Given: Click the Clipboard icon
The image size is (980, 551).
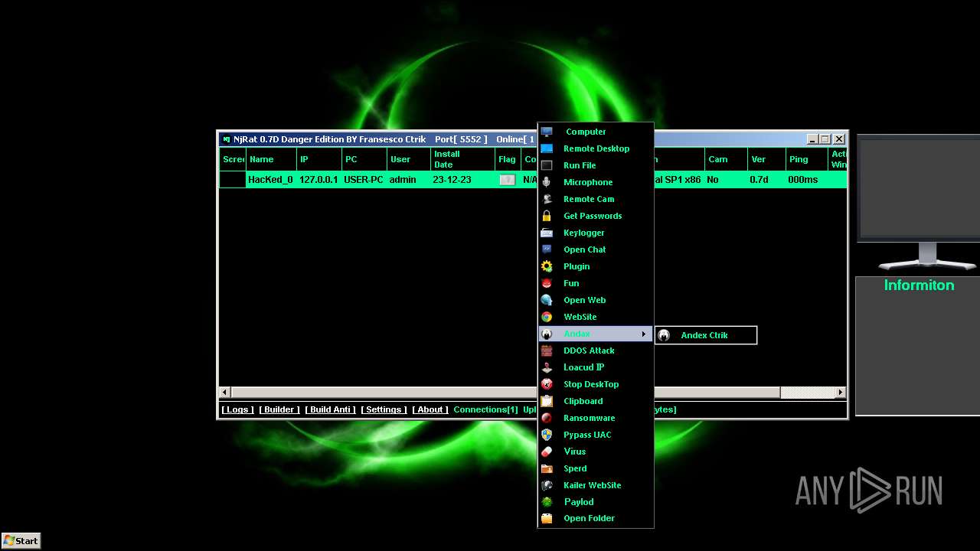Looking at the screenshot, I should pyautogui.click(x=547, y=401).
